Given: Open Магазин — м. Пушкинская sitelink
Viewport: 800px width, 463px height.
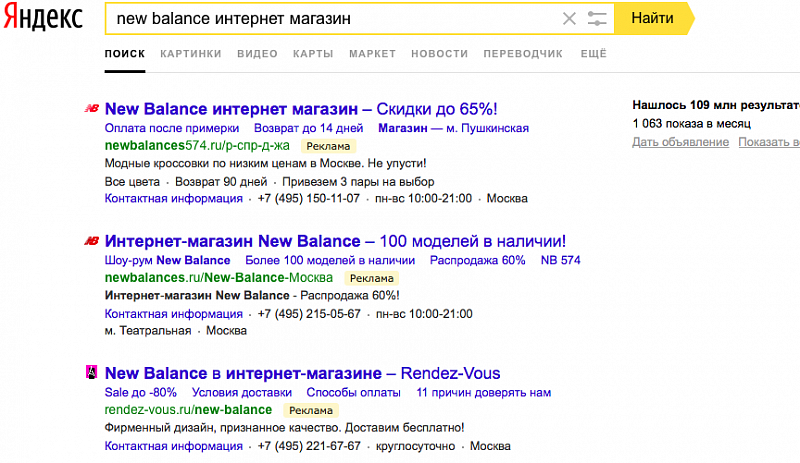Looking at the screenshot, I should click(x=454, y=128).
